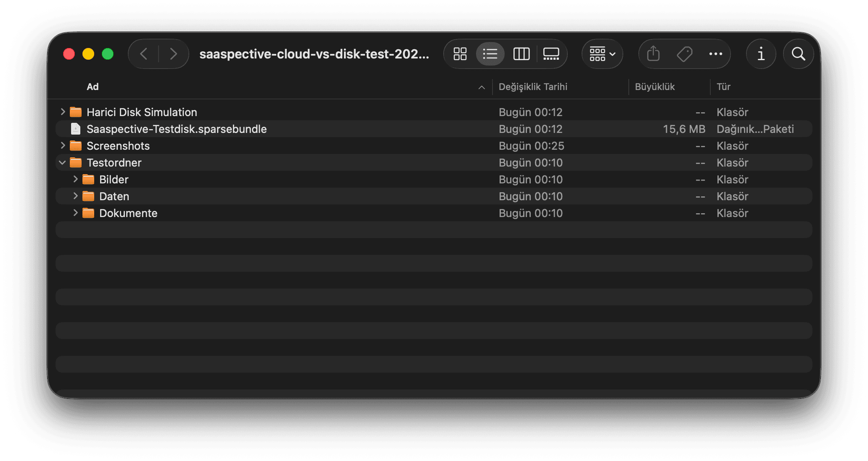
Task: Sort by Tür column header
Action: click(723, 87)
